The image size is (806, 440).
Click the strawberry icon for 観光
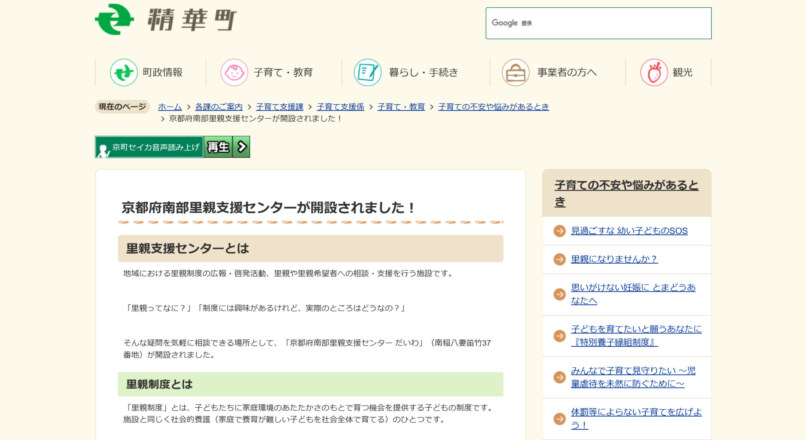point(654,72)
